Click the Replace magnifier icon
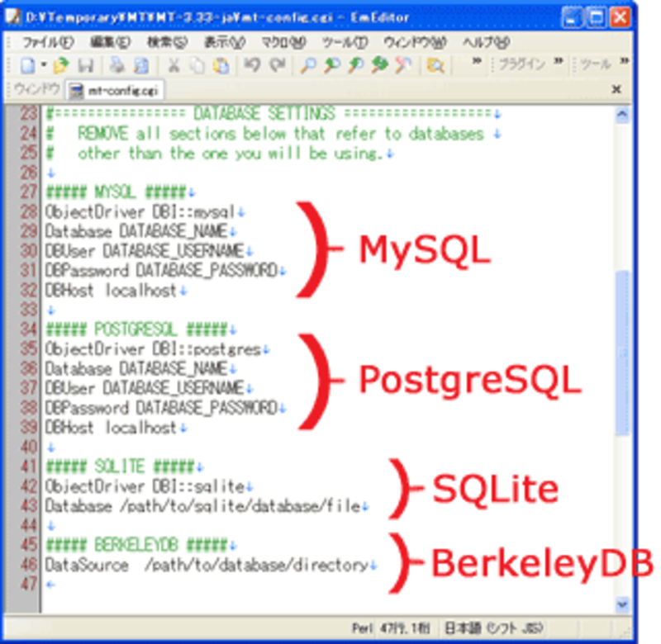Image resolution: width=661 pixels, height=644 pixels. [x=379, y=65]
